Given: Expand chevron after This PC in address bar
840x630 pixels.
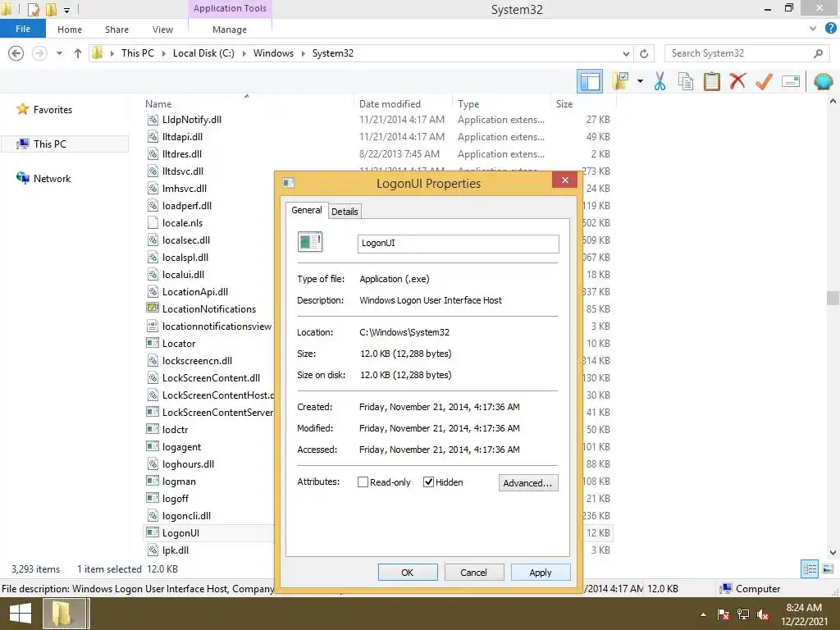Looking at the screenshot, I should pos(163,53).
